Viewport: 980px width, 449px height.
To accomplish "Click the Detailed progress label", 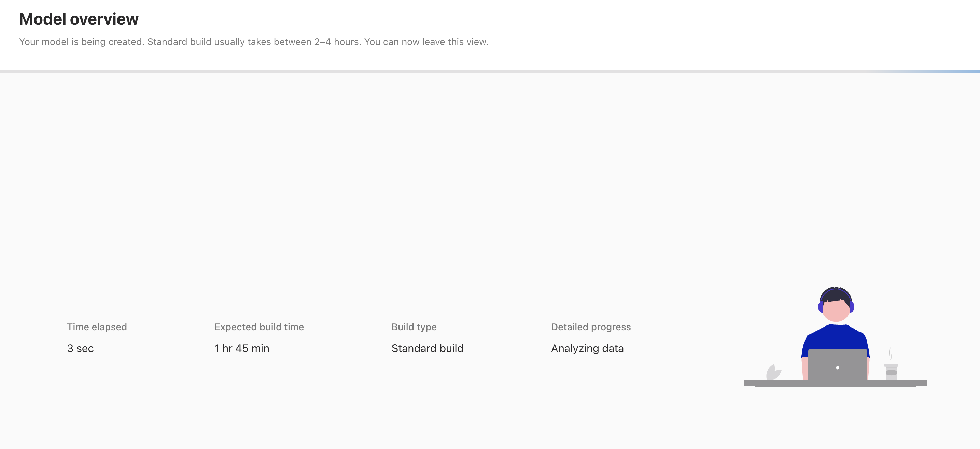I will 591,327.
